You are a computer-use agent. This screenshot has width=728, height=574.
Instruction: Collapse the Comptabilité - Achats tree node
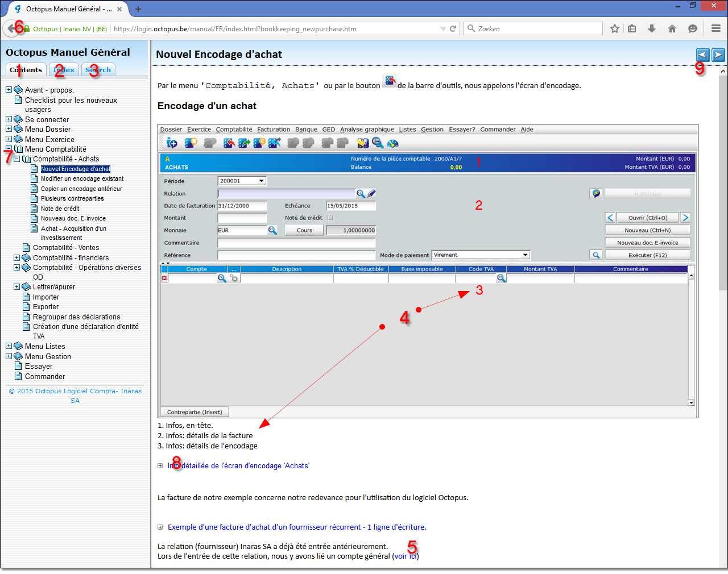point(16,159)
